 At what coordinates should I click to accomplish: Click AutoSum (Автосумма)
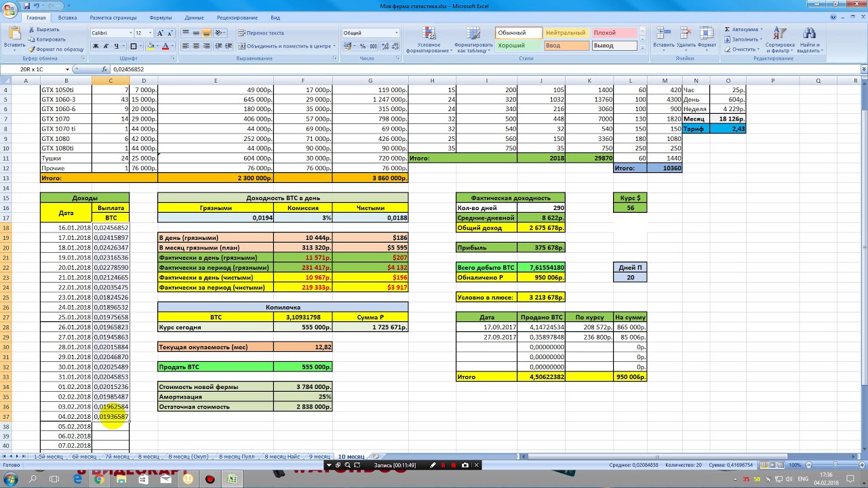click(743, 30)
